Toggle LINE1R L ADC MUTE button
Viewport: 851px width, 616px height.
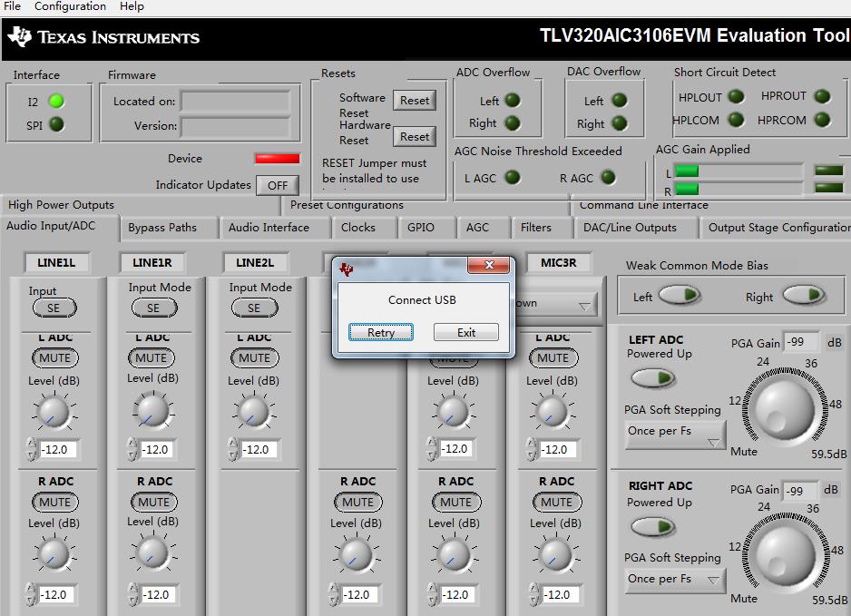click(x=152, y=358)
